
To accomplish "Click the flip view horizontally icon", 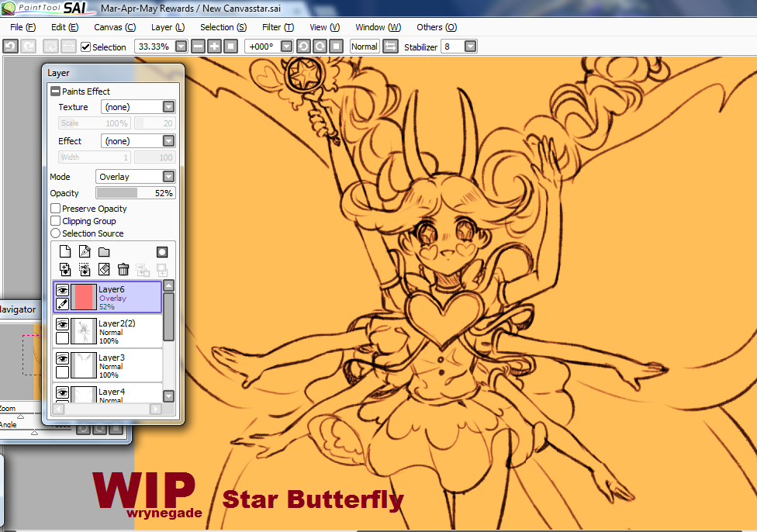I will point(390,47).
